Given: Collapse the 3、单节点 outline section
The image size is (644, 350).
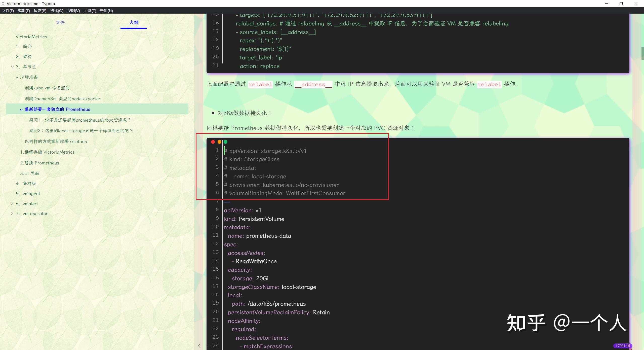Looking at the screenshot, I should tap(12, 67).
